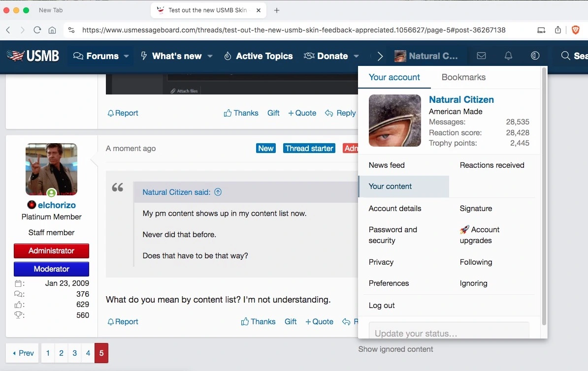Go to page 4 of thread
Screen dimensions: 588x371
pos(88,353)
